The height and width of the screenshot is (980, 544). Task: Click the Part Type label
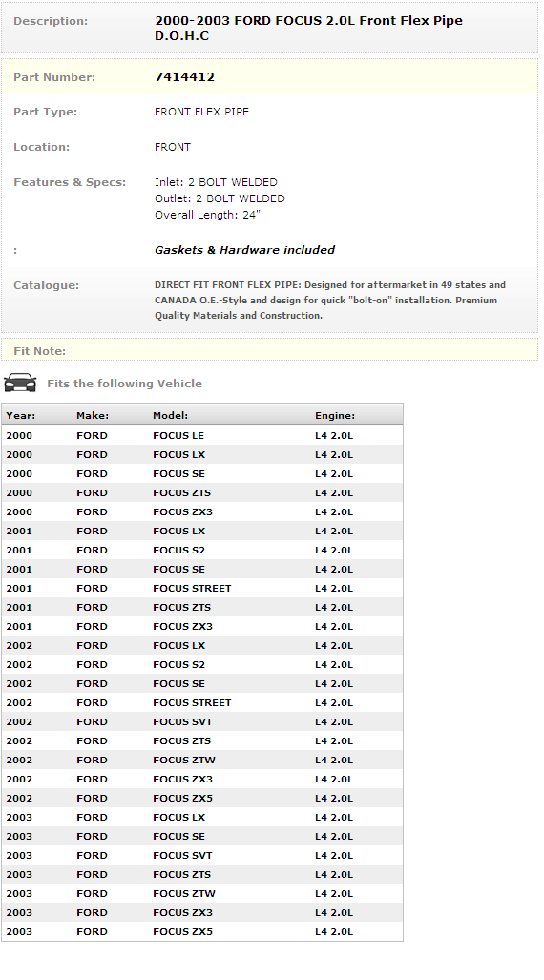click(x=45, y=112)
